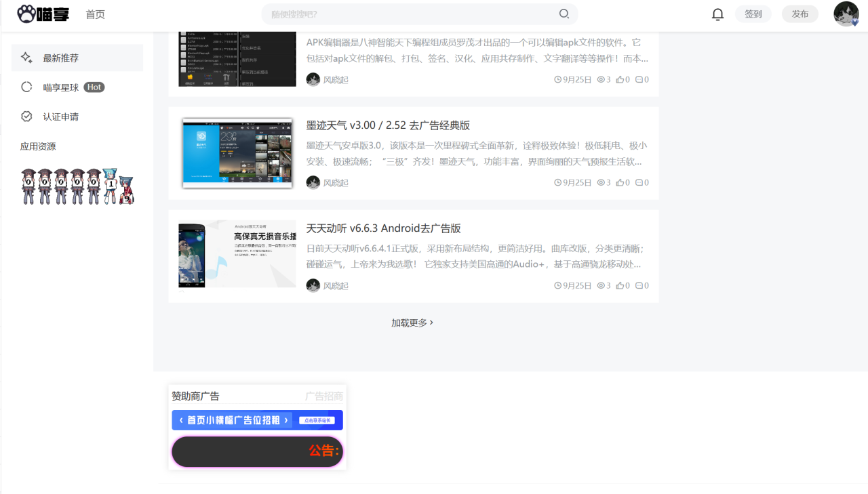
Task: Click like icon on 墨迹天气 post
Action: [x=620, y=182]
